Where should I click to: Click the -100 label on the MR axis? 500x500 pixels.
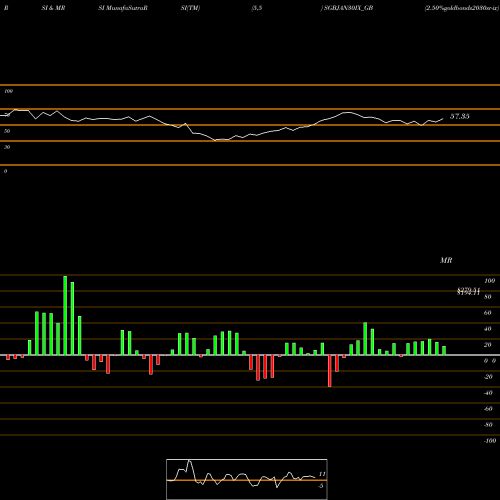[489, 441]
